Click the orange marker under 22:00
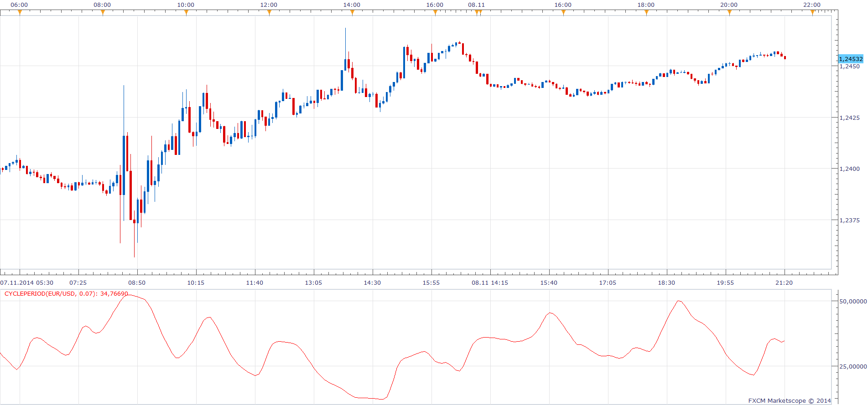 pyautogui.click(x=812, y=13)
